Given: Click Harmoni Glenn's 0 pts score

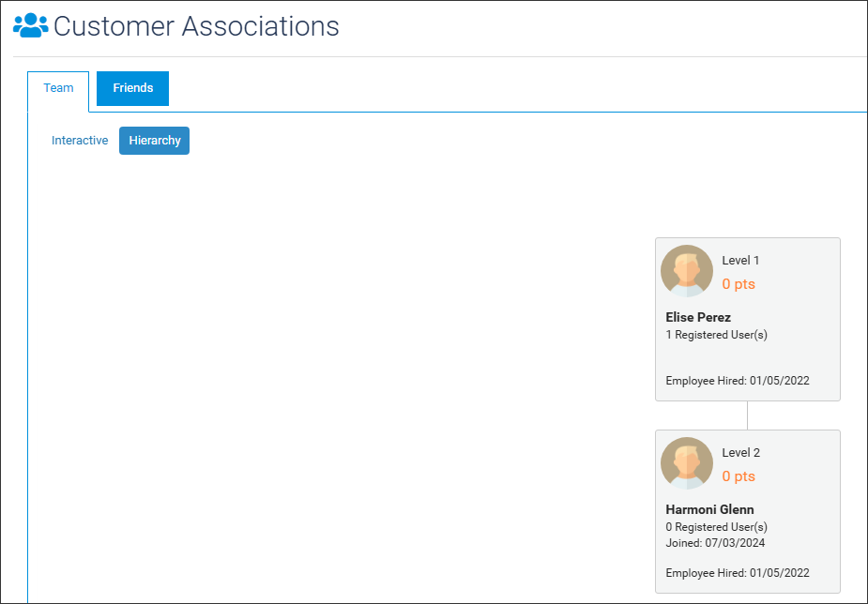Looking at the screenshot, I should [x=739, y=476].
